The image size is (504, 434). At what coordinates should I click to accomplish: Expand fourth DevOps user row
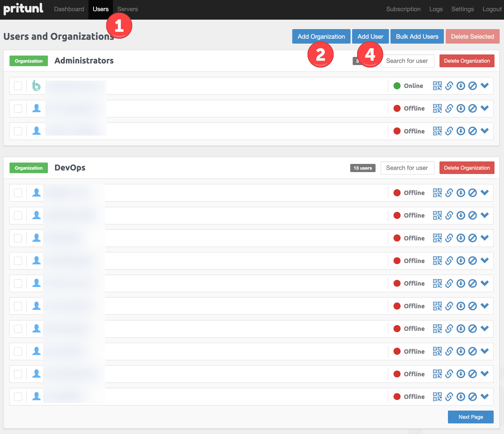(x=485, y=260)
